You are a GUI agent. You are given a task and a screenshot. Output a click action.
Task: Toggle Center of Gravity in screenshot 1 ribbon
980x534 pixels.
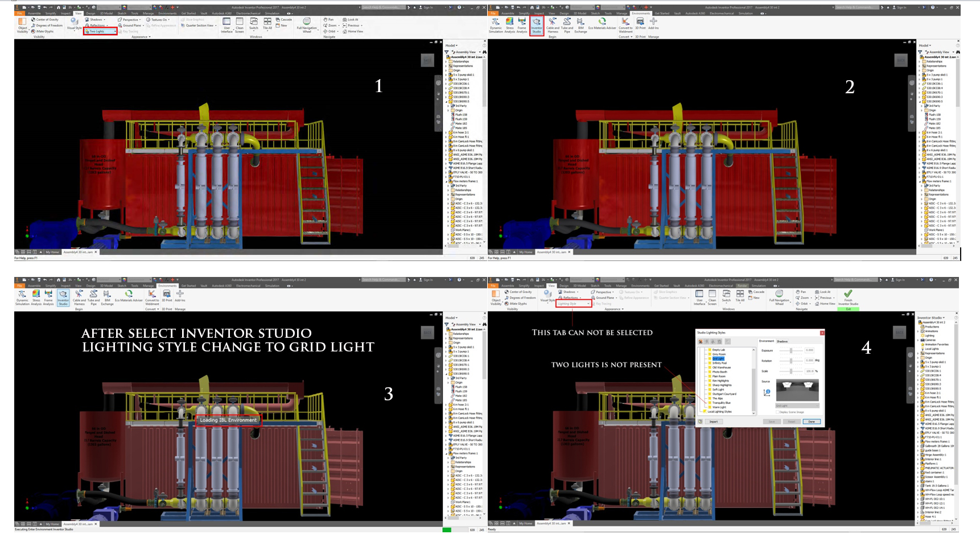tap(45, 19)
